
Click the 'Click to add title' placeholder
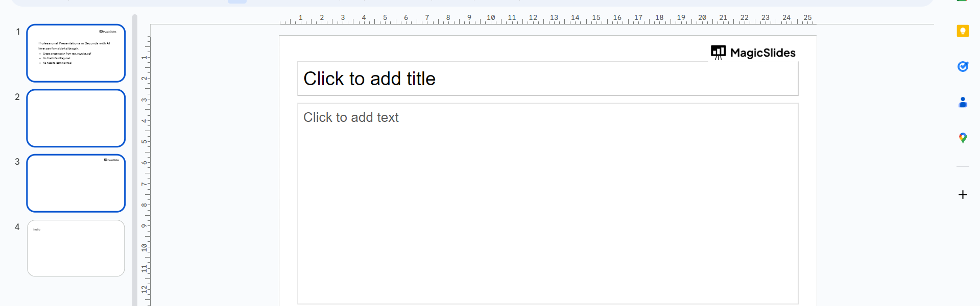coord(548,79)
